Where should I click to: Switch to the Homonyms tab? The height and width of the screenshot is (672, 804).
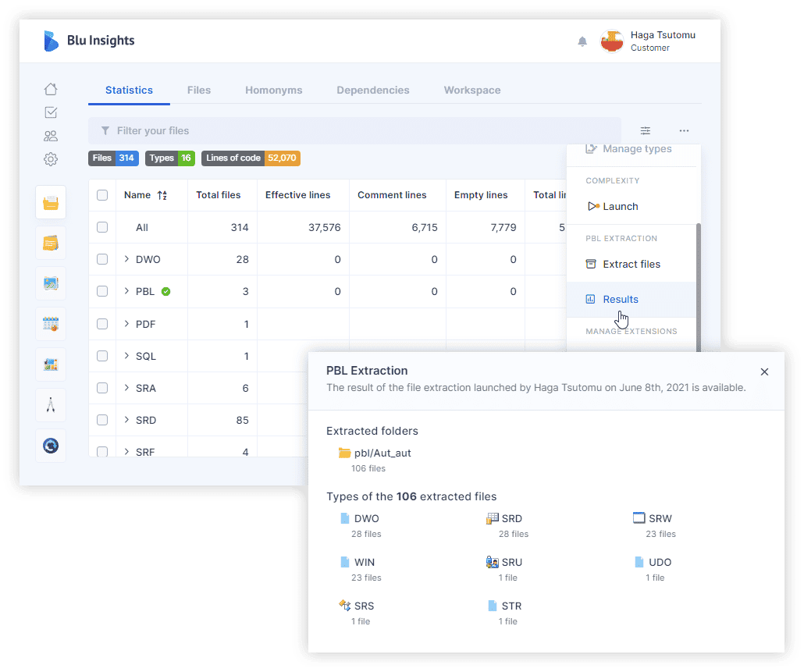click(x=274, y=91)
